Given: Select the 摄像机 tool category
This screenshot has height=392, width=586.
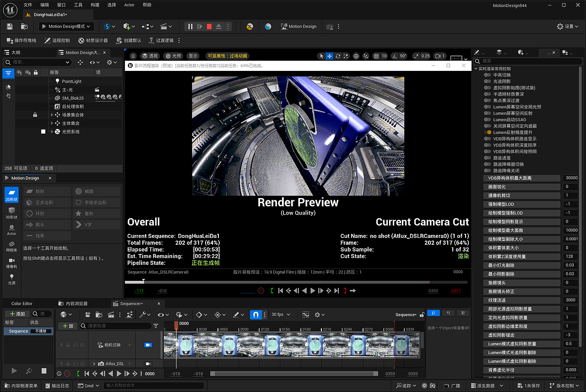Looking at the screenshot, I should 11,262.
